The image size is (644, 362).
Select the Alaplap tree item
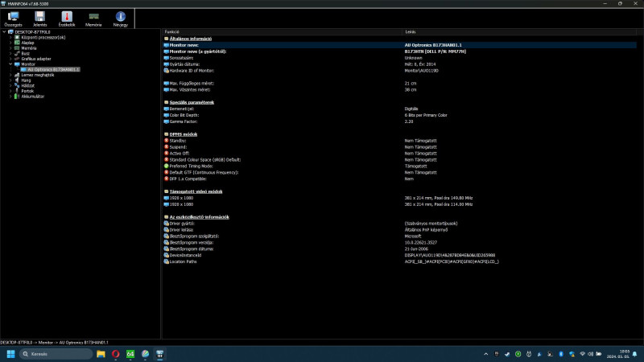click(x=27, y=43)
